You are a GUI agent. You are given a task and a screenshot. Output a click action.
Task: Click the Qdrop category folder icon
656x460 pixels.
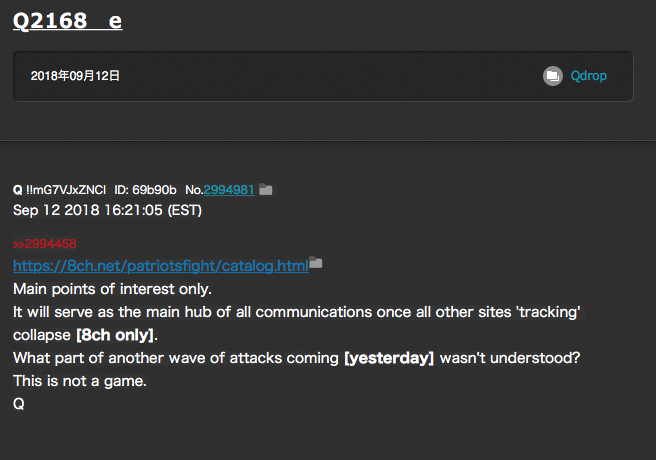pyautogui.click(x=552, y=76)
